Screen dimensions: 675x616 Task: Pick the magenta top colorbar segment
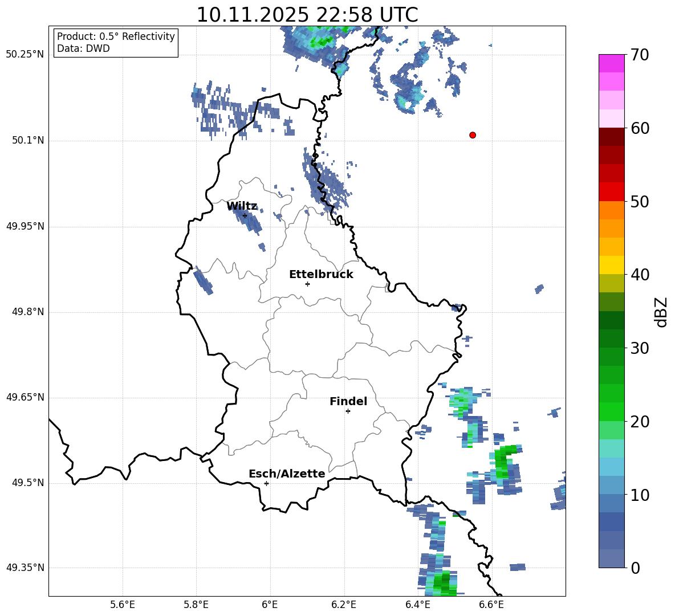[x=611, y=63]
